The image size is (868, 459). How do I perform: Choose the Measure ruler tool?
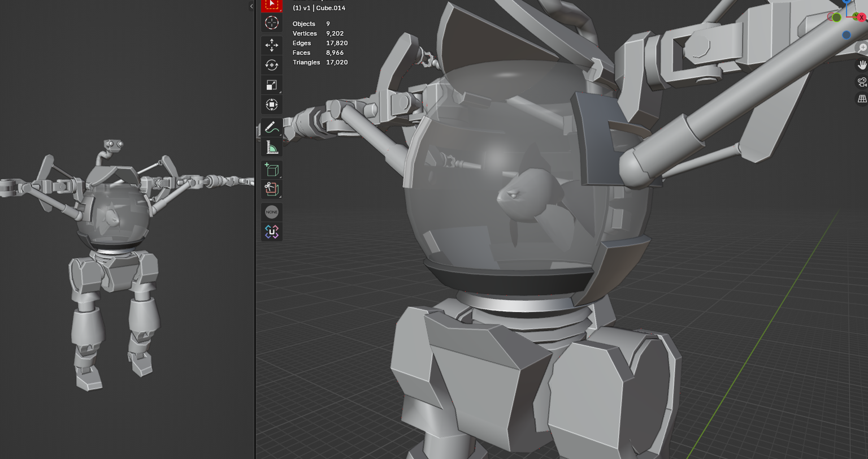point(272,148)
